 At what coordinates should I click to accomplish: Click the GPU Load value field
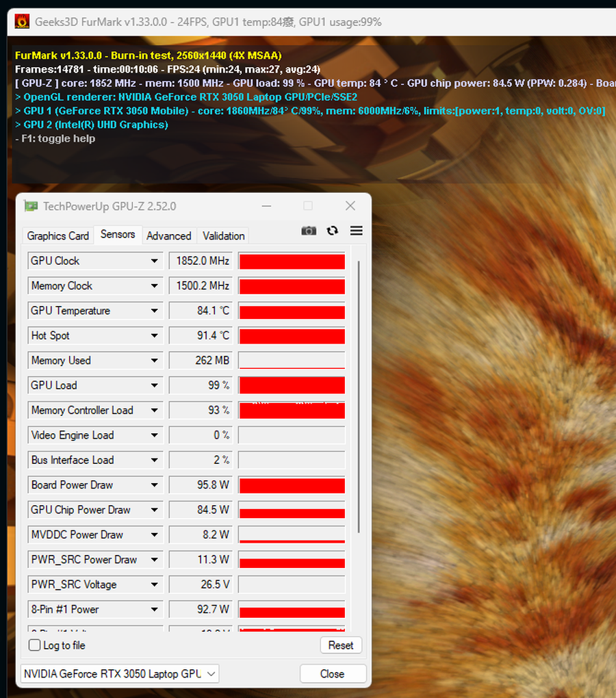201,386
